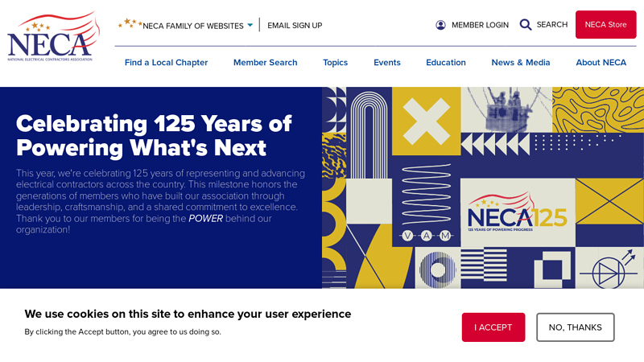
Task: Expand the NECA Family of Websites dropdown arrow
Action: tap(250, 26)
